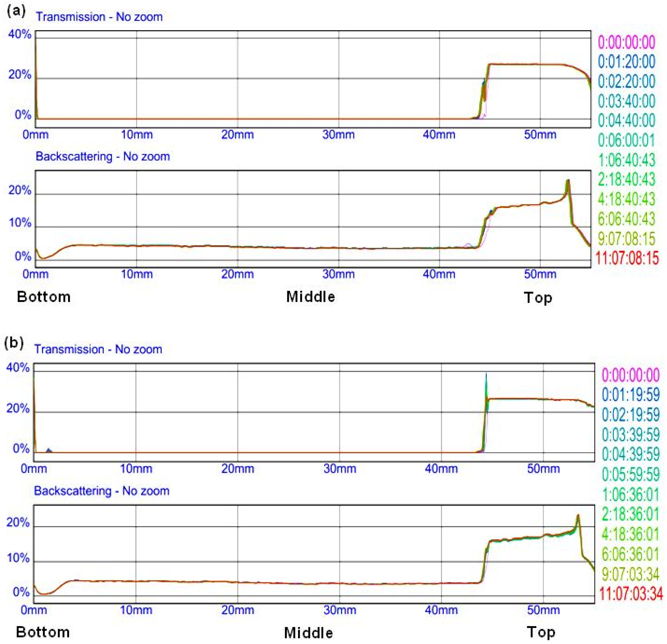Image resolution: width=667 pixels, height=644 pixels.
Task: Click the 30mm axis label of panel (b) backscattering
Action: pyautogui.click(x=340, y=610)
